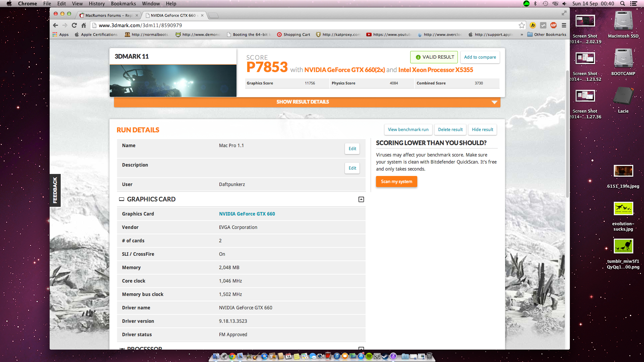Click the browser home icon
This screenshot has width=644, height=362.
pos(84,25)
